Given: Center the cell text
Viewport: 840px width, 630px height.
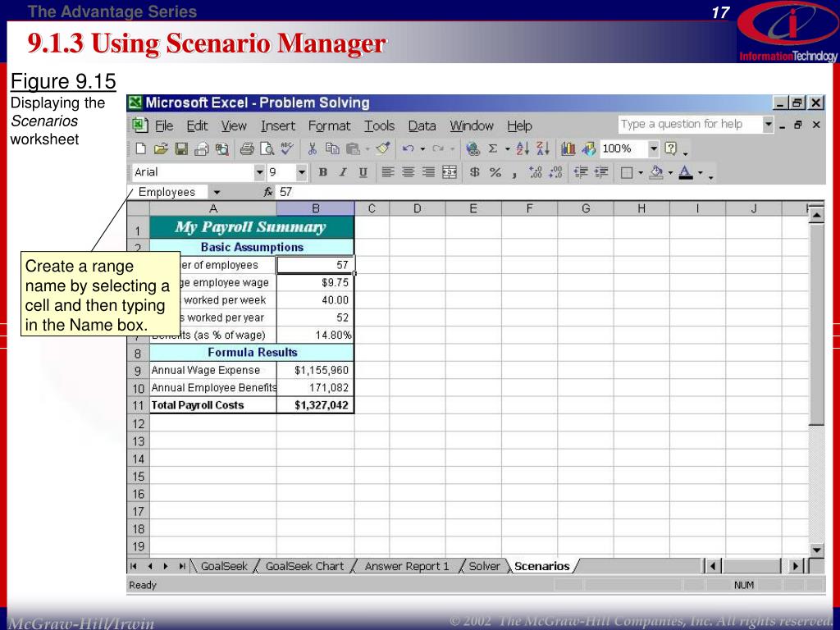Looking at the screenshot, I should pyautogui.click(x=409, y=172).
